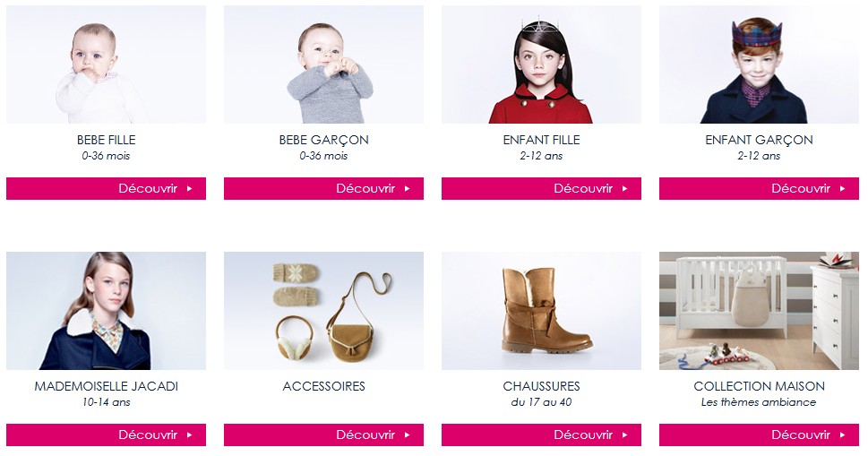Click Découvrir under ACCESSOIRES
868x456 pixels.
click(x=323, y=434)
